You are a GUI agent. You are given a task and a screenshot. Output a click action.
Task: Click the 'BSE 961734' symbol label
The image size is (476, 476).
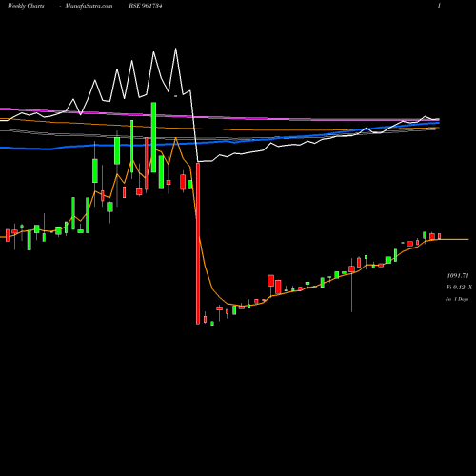pyautogui.click(x=146, y=6)
